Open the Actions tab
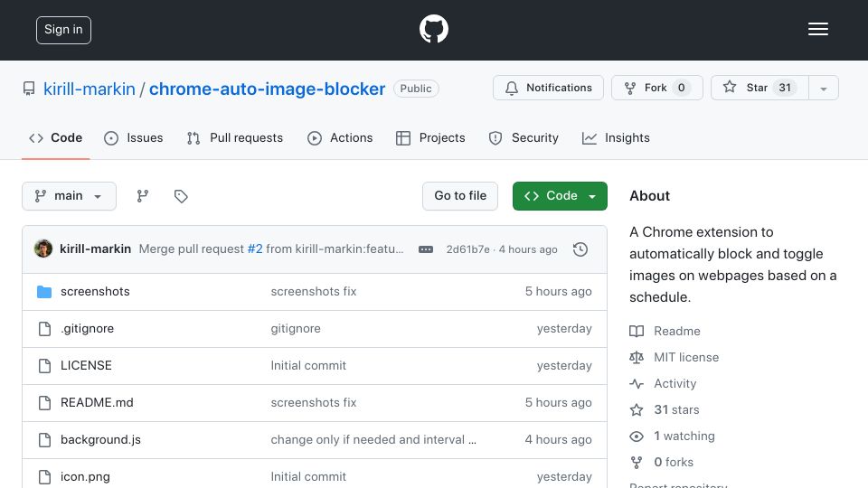 (340, 137)
